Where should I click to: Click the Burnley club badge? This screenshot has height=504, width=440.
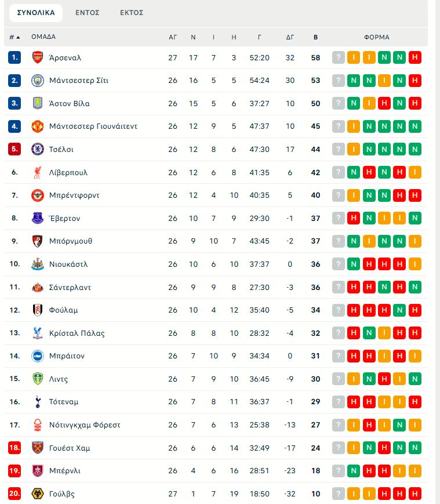(37, 470)
